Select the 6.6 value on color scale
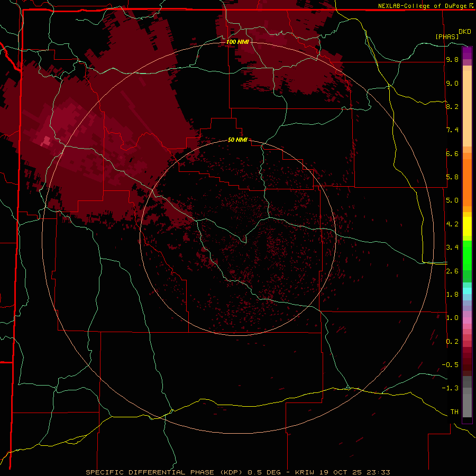 [452, 153]
